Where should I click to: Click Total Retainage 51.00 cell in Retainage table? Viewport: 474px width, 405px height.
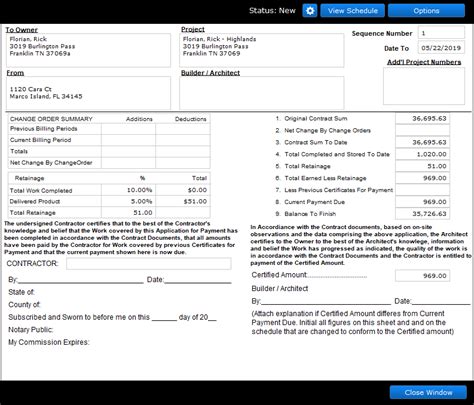[x=128, y=213]
